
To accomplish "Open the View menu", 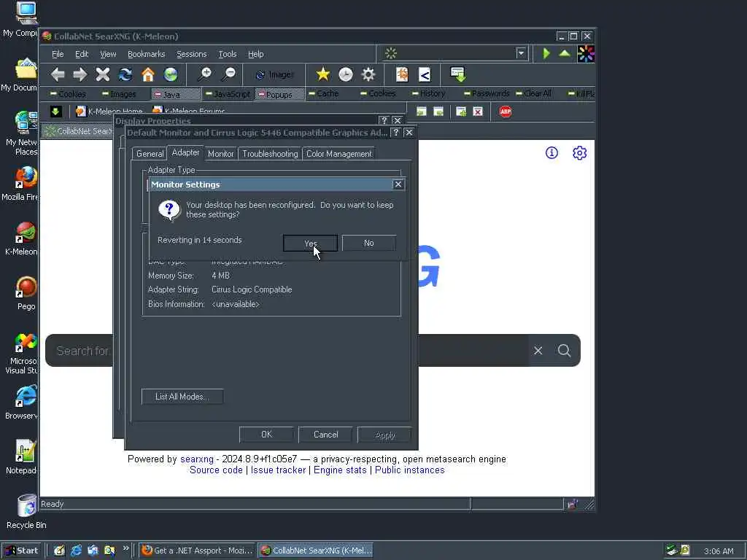I will [108, 54].
